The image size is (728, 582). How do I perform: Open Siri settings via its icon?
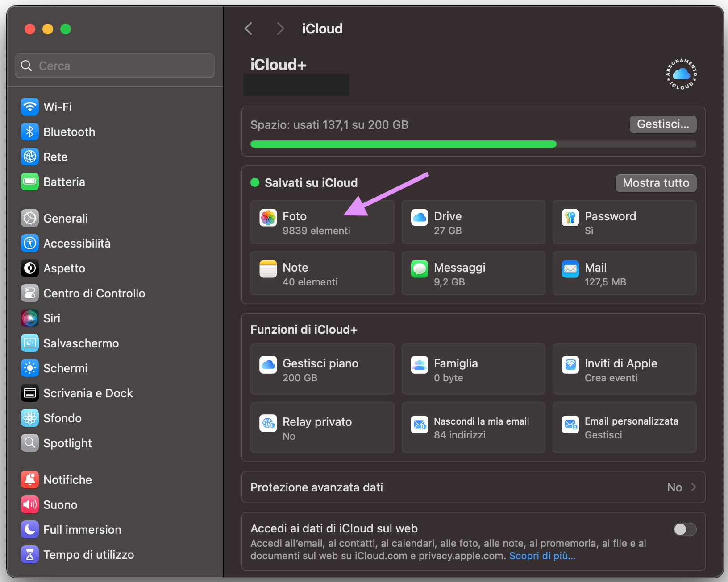point(29,318)
